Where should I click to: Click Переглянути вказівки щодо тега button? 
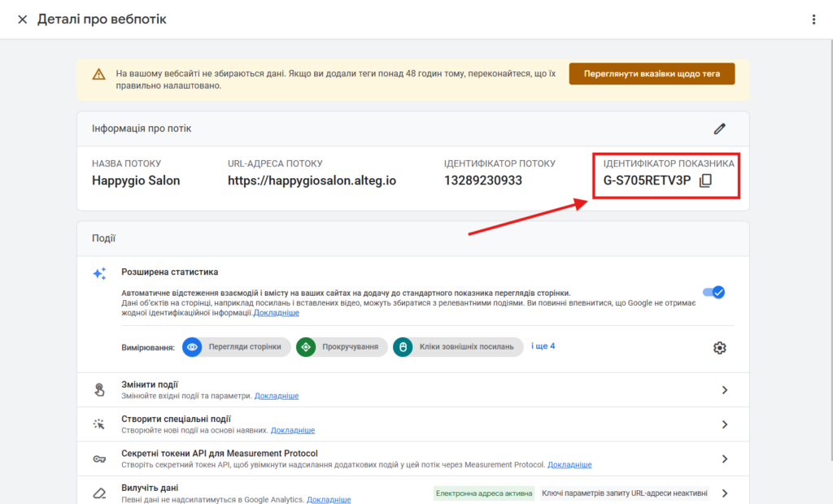(x=651, y=74)
